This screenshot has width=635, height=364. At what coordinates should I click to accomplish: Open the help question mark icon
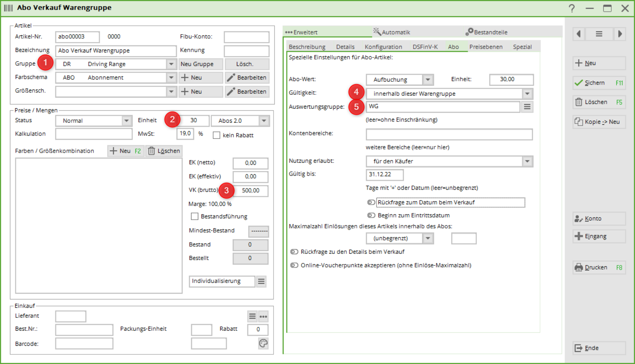coord(572,8)
